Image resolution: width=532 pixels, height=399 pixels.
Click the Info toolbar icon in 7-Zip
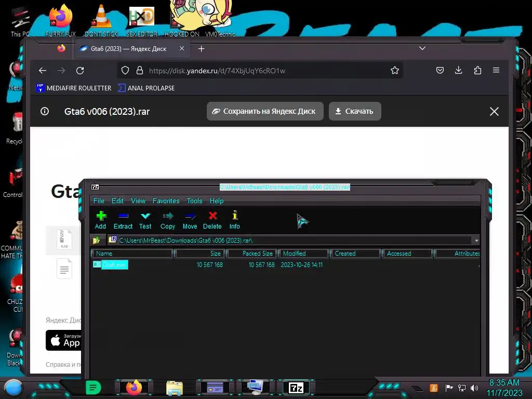[234, 220]
